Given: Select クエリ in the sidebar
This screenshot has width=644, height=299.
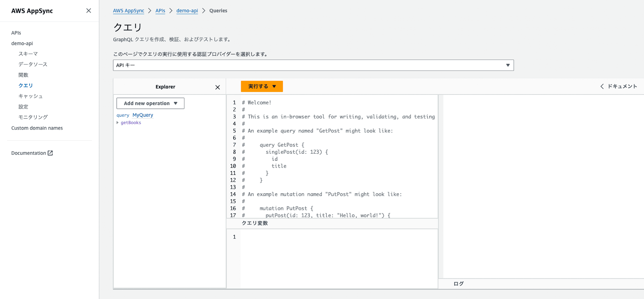Looking at the screenshot, I should click(x=25, y=86).
